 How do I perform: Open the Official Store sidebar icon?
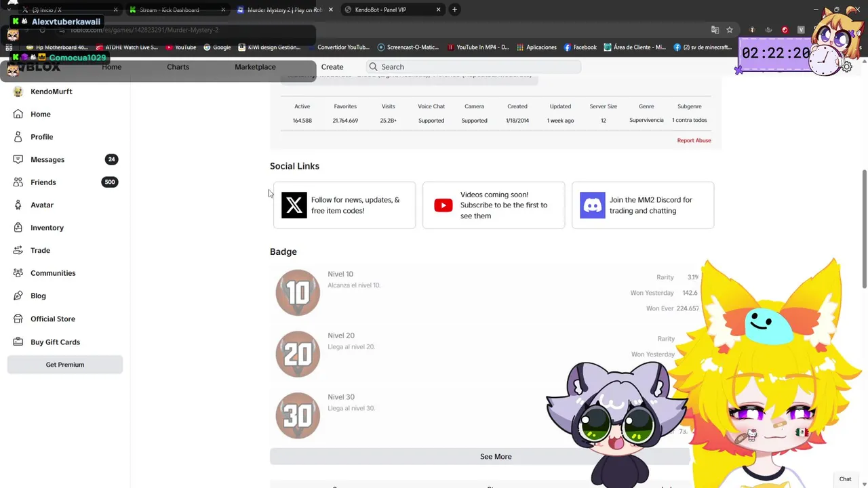coord(18,319)
